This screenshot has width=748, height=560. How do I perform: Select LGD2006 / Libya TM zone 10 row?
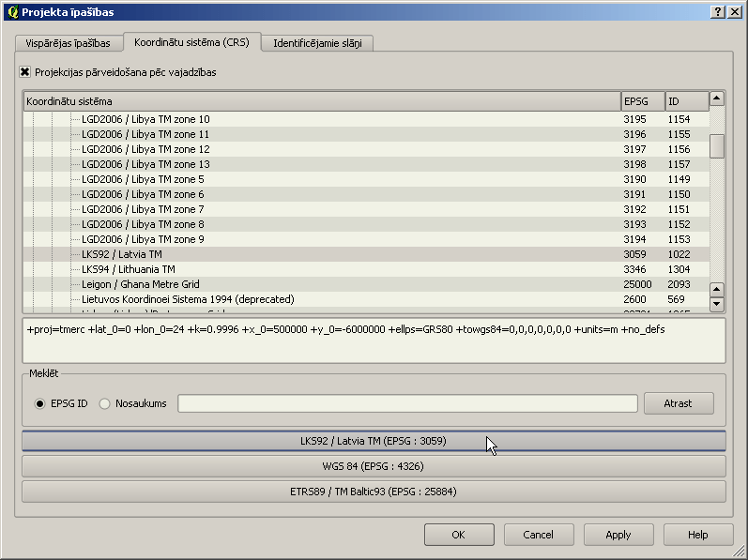(366, 119)
